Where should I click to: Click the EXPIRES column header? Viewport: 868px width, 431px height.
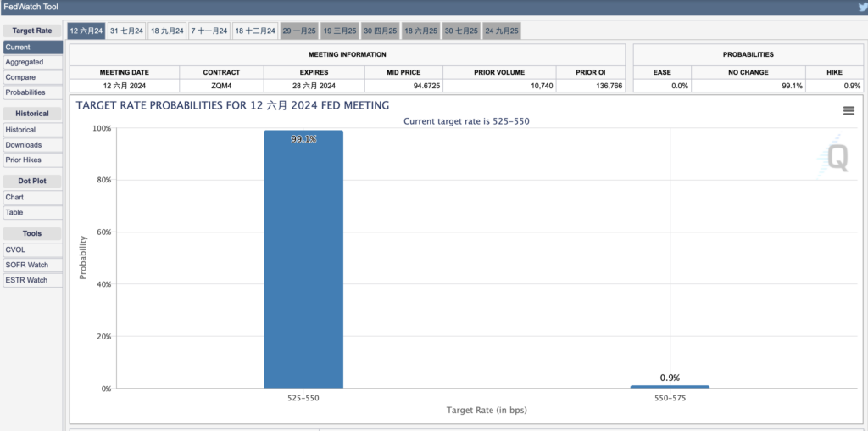click(x=314, y=73)
